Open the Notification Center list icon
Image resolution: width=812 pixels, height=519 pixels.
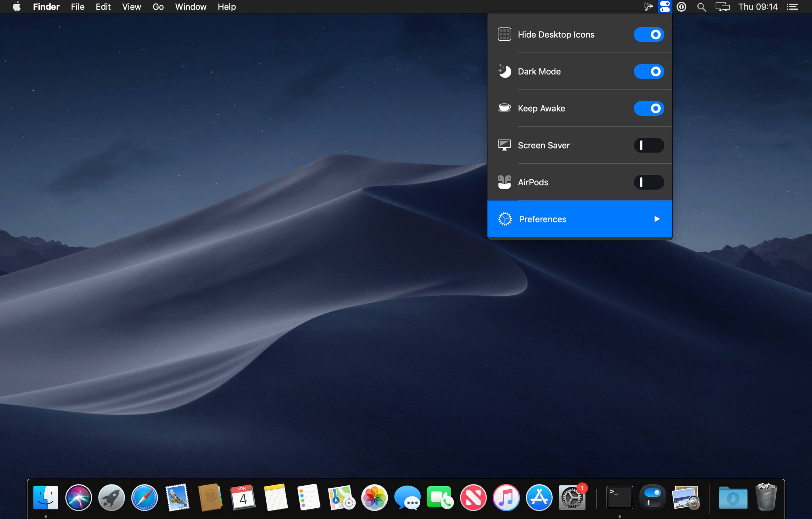[x=792, y=7]
